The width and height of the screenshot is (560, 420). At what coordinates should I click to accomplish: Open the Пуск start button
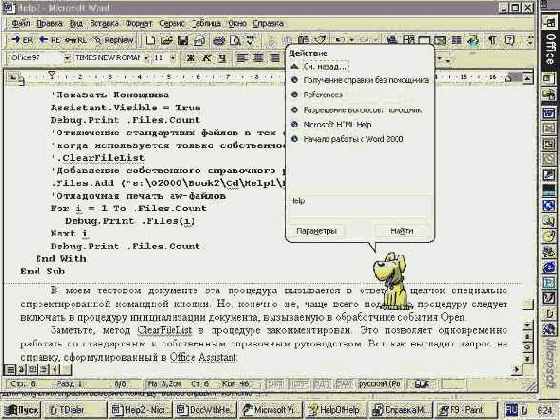[x=22, y=410]
